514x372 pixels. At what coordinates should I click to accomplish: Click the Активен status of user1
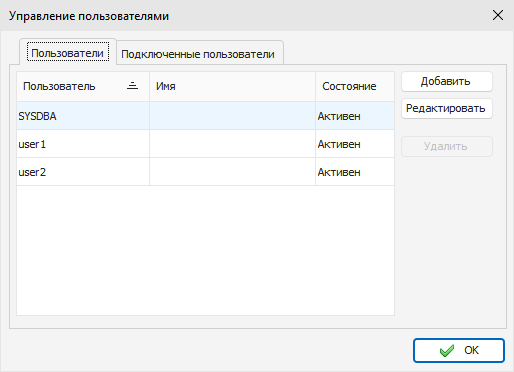point(339,144)
